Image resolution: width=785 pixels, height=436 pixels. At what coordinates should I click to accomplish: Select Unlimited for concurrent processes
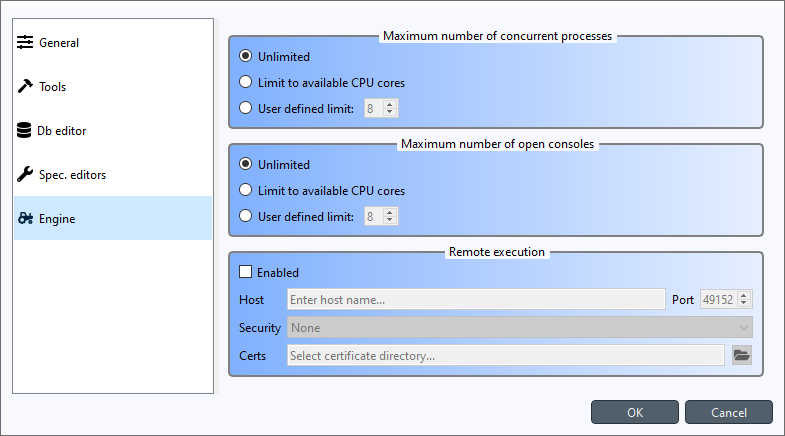pyautogui.click(x=245, y=56)
